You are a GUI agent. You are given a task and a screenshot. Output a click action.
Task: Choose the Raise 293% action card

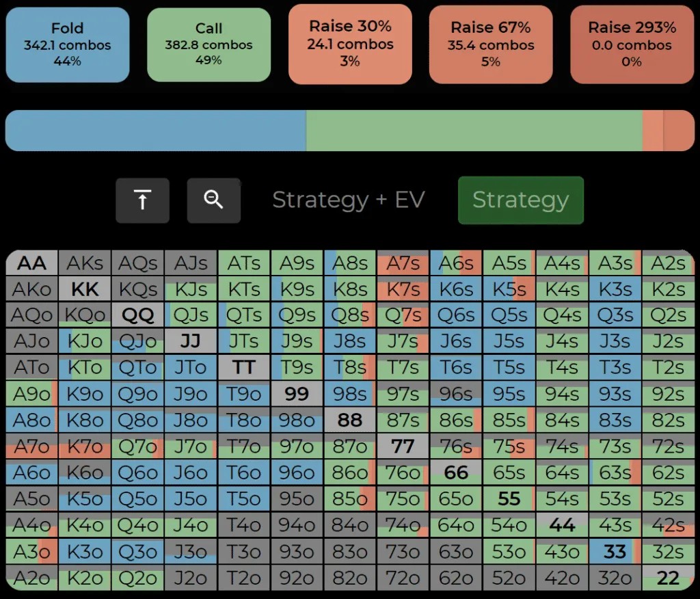click(x=632, y=44)
